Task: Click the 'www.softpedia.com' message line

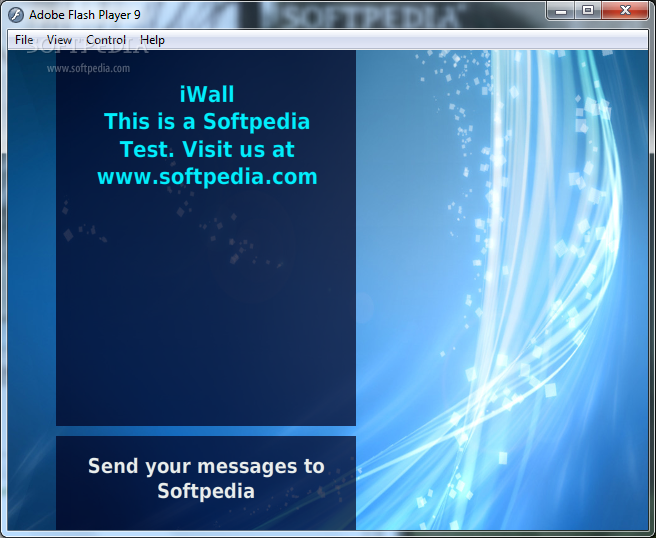Action: pos(207,177)
